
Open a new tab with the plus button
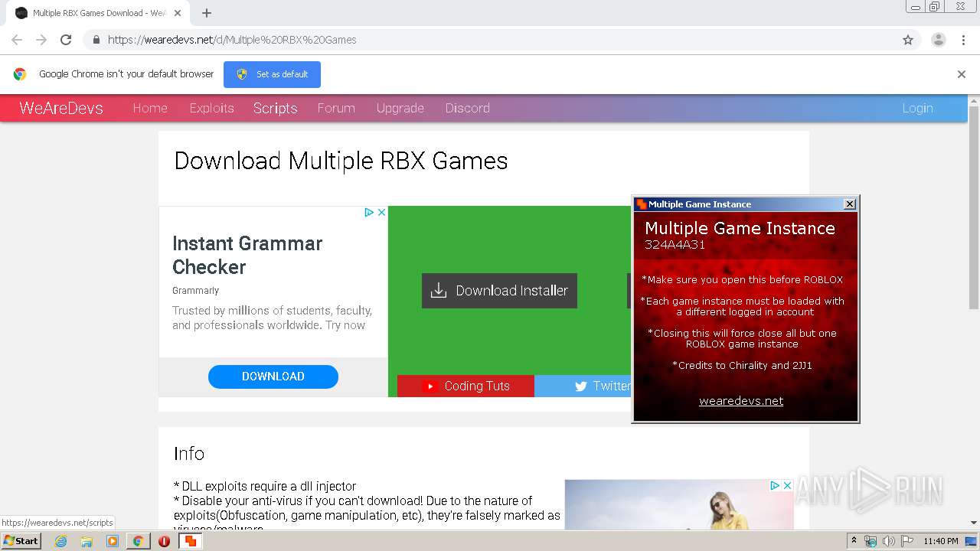pos(206,13)
